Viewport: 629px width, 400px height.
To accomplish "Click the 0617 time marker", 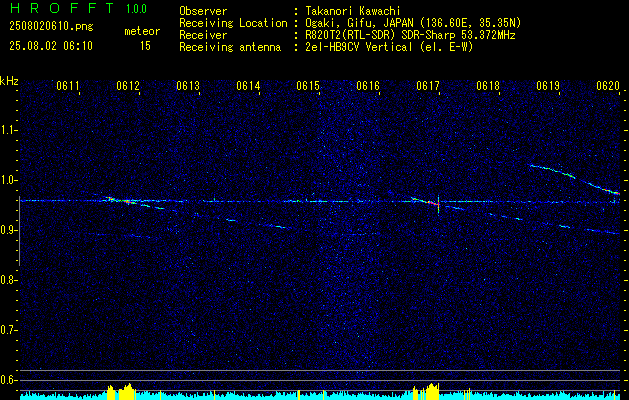I will (x=428, y=85).
